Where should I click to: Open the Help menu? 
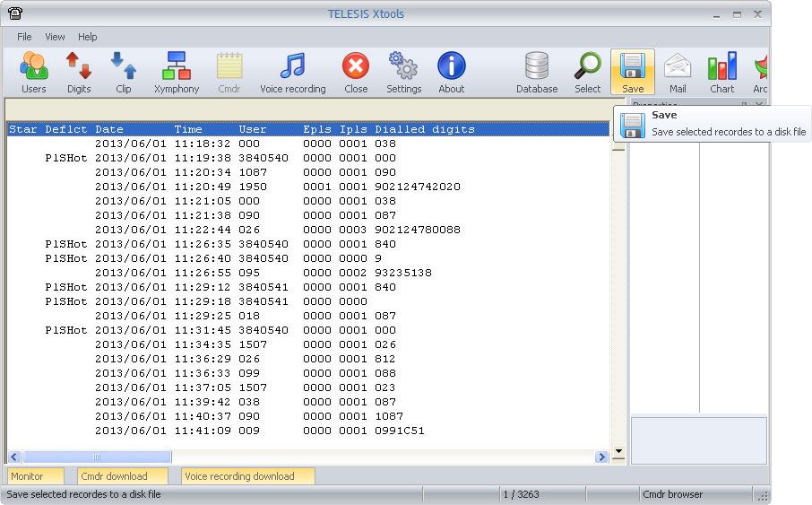pyautogui.click(x=88, y=37)
